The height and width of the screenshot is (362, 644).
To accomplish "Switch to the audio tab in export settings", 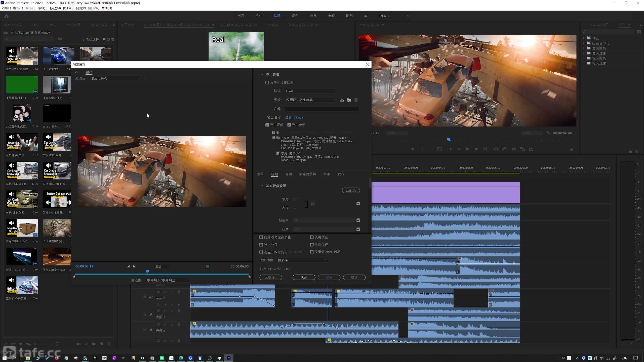I will pos(288,174).
